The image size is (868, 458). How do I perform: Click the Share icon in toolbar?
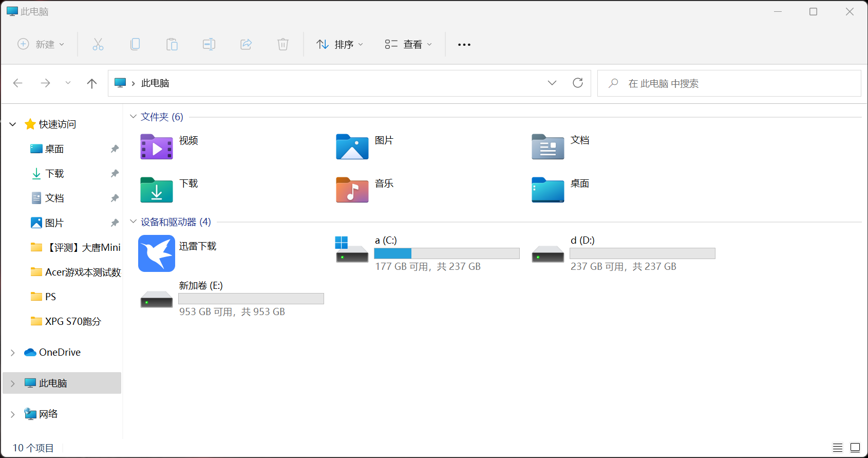tap(246, 44)
